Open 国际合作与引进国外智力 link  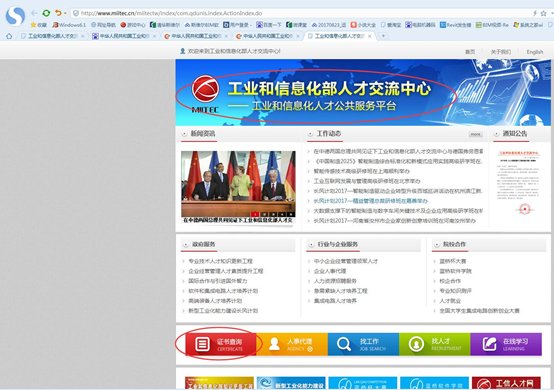click(218, 281)
